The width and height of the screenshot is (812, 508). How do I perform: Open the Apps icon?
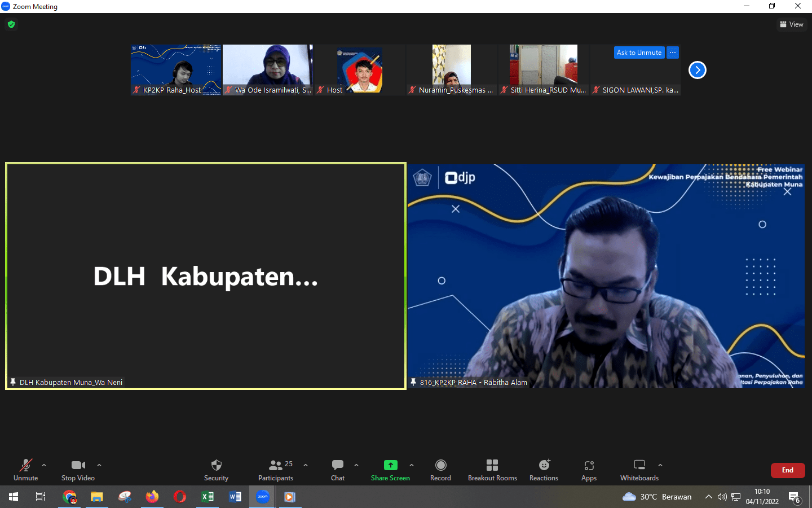point(589,465)
